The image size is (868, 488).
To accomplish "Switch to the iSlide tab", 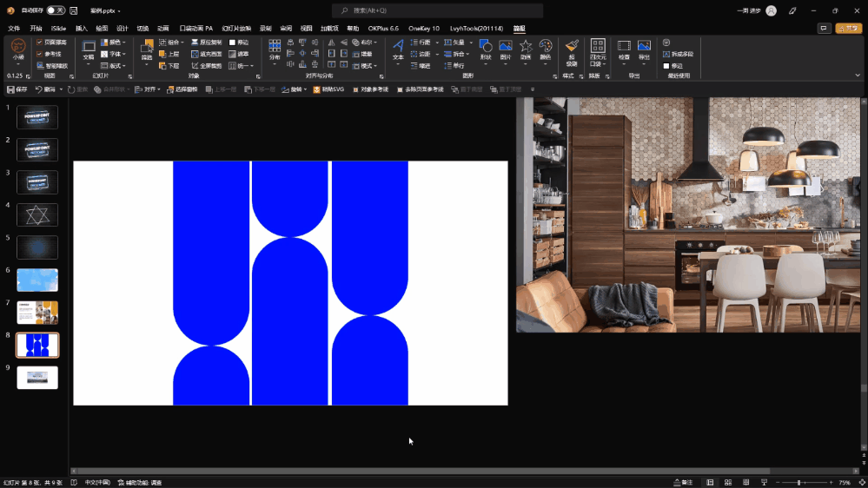I will (58, 28).
